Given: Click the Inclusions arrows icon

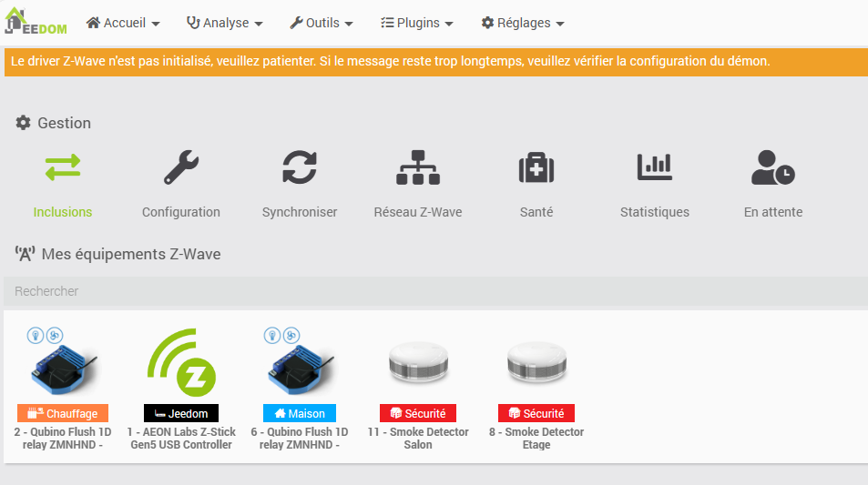Looking at the screenshot, I should click(x=63, y=167).
